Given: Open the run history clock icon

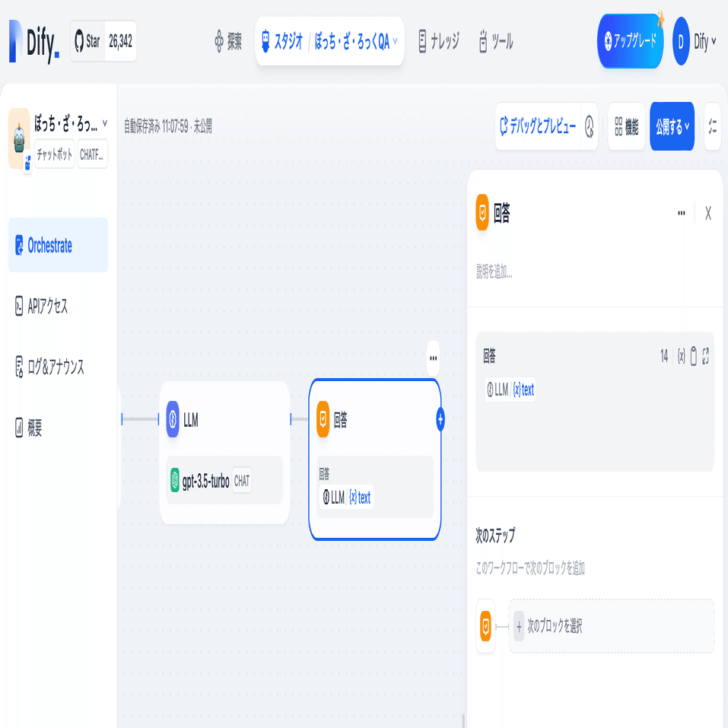Looking at the screenshot, I should pos(589,126).
